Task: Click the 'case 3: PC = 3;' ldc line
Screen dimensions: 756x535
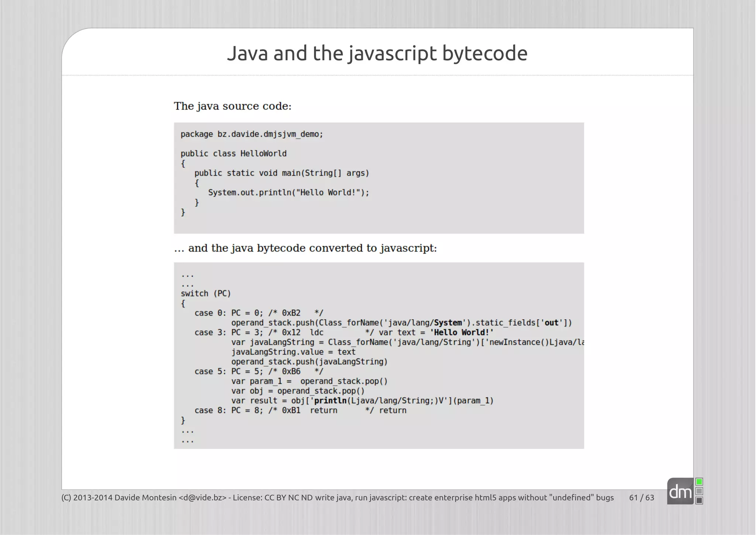Action: click(344, 333)
